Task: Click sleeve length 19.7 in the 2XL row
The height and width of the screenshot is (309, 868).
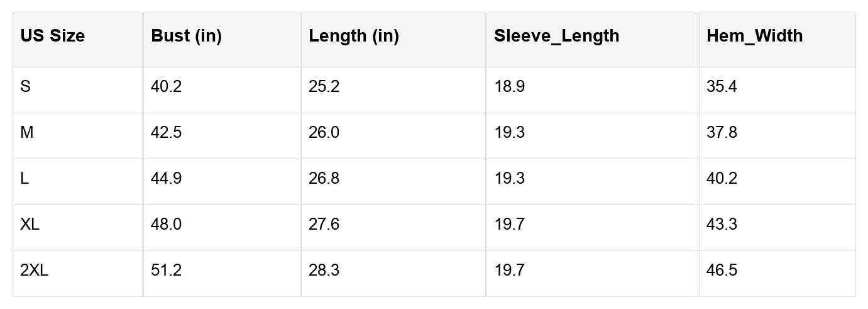Action: (509, 271)
